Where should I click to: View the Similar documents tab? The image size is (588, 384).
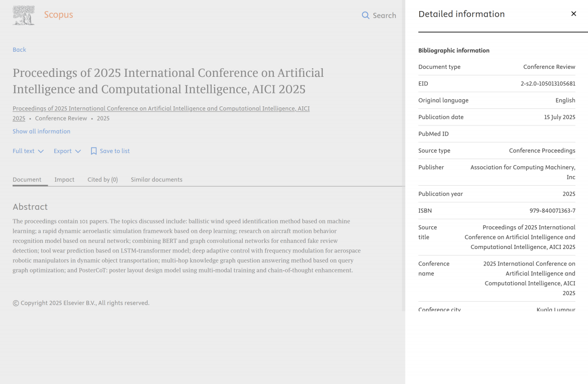(x=156, y=180)
